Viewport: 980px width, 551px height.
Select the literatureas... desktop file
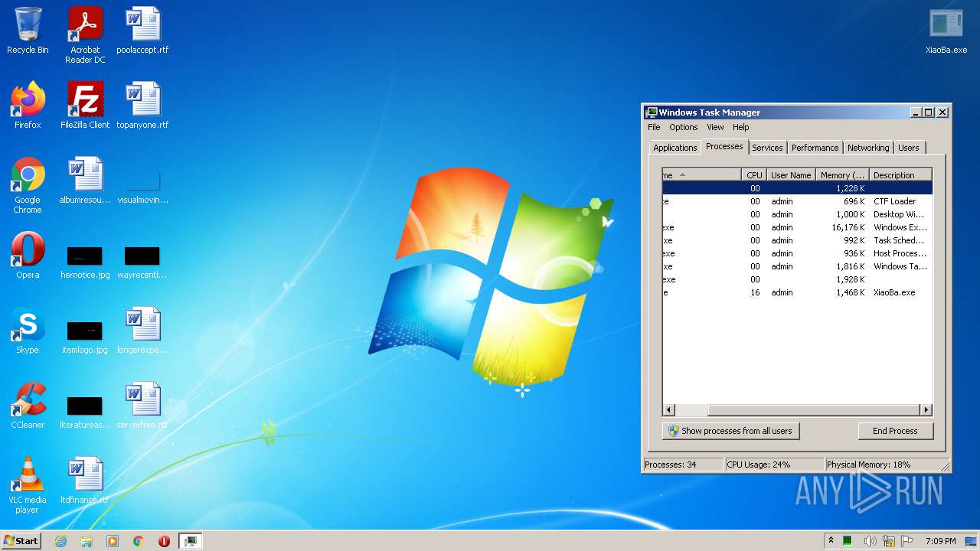85,412
